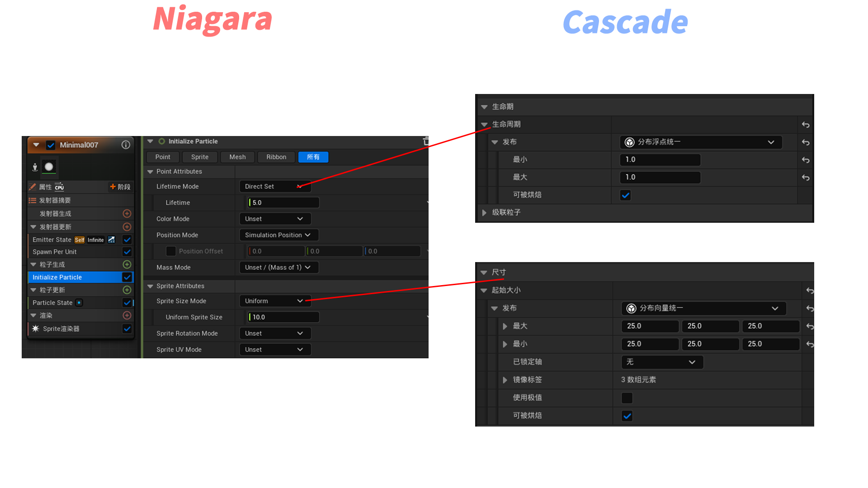
Task: Click the emitter sprite thumbnail preview
Action: coord(49,167)
